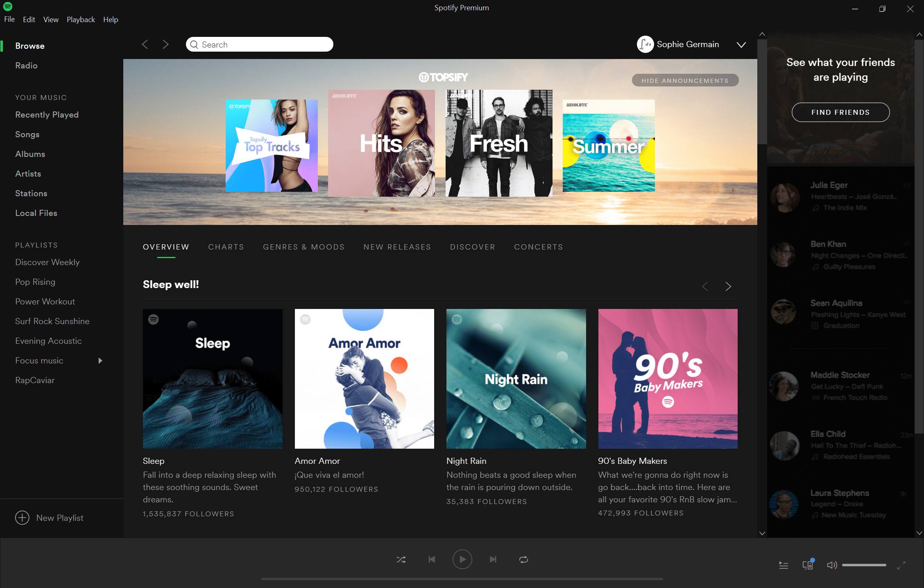Viewport: 924px width, 588px height.
Task: Open Evening Acoustic playlist
Action: coord(48,341)
